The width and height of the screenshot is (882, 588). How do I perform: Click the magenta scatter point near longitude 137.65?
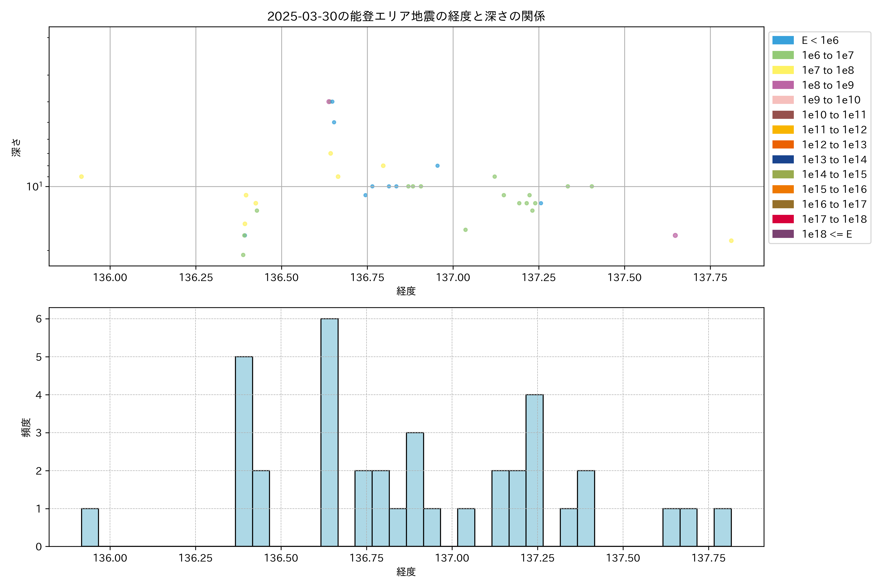[x=675, y=235]
